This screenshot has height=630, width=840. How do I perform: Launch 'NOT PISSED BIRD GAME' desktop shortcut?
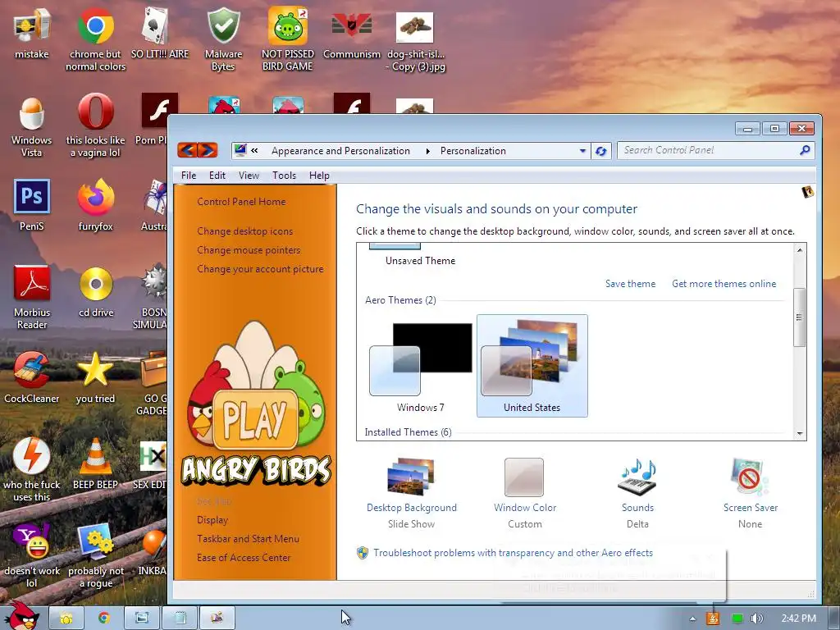coord(288,25)
